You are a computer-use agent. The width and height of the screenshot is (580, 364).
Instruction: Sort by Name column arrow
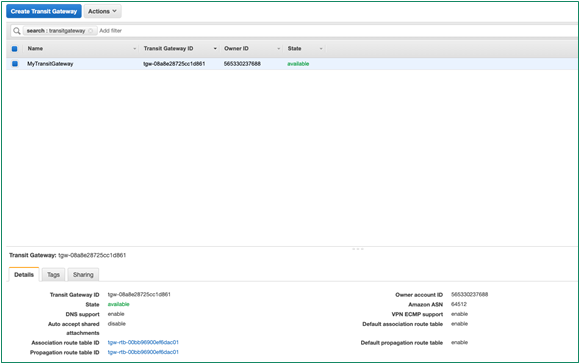pos(135,48)
